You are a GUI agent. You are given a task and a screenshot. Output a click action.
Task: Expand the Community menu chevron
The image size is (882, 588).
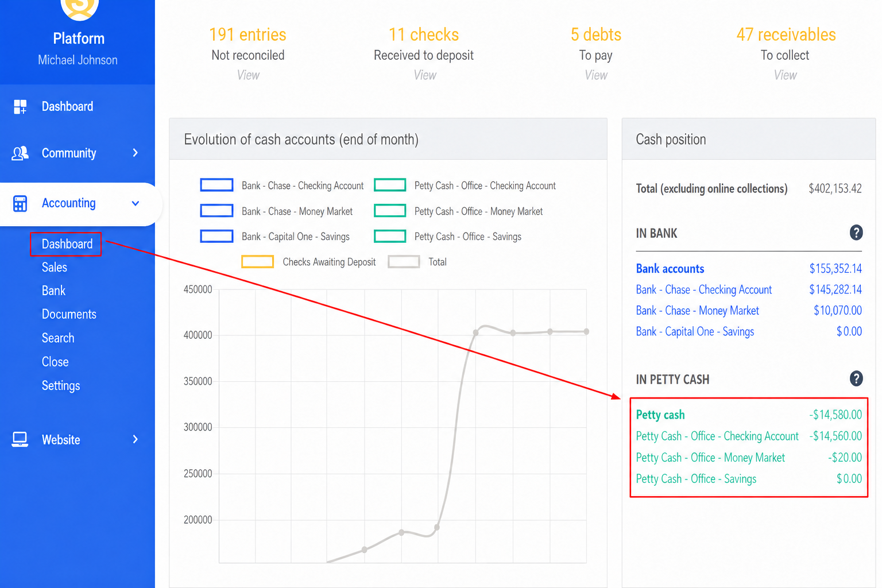point(136,153)
